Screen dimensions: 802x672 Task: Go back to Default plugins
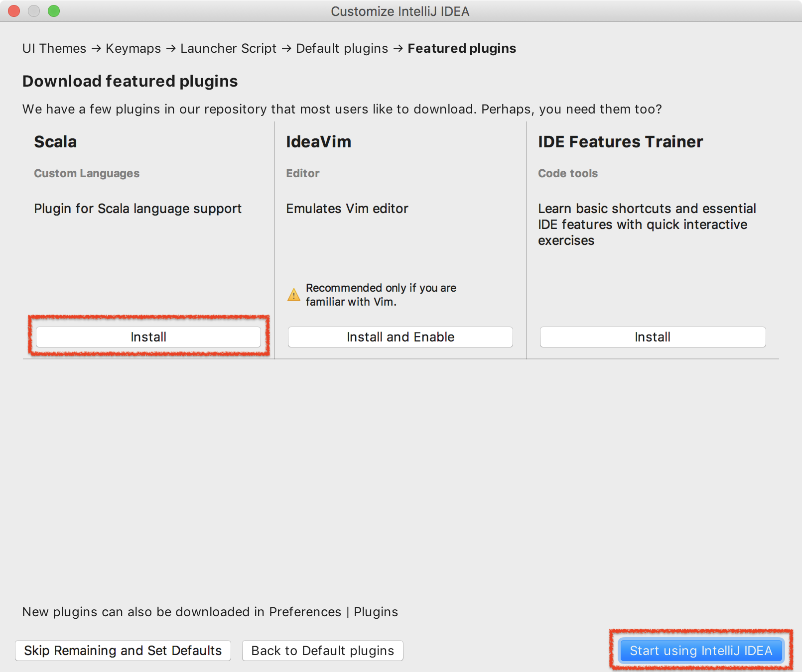point(323,651)
